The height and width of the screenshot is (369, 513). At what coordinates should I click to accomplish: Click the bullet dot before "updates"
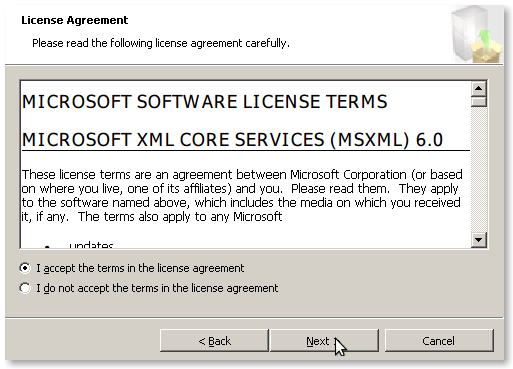[47, 247]
